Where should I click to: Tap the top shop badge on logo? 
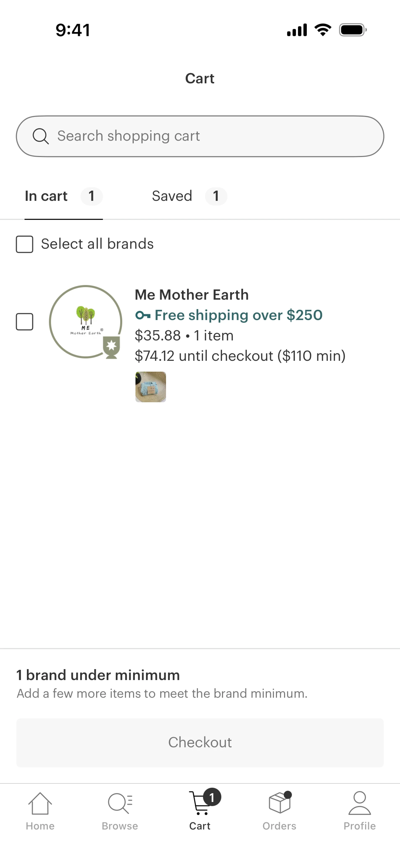pyautogui.click(x=111, y=347)
